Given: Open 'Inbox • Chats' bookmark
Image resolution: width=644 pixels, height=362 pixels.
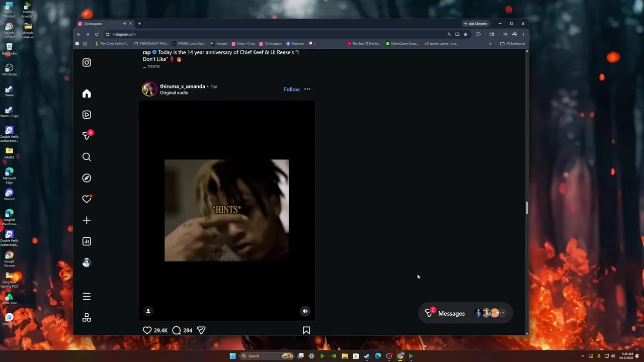Looking at the screenshot, I should [243, 44].
